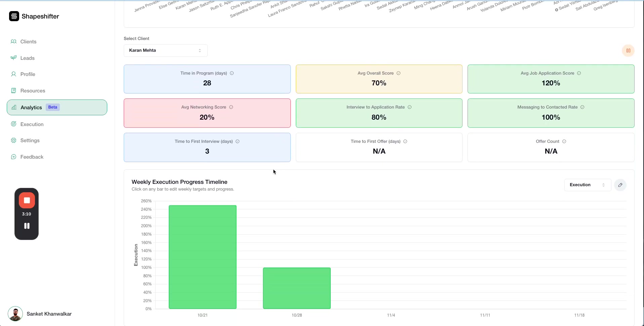Screen dimensions: 644x326
Task: Toggle the orange column layout button
Action: (x=628, y=51)
